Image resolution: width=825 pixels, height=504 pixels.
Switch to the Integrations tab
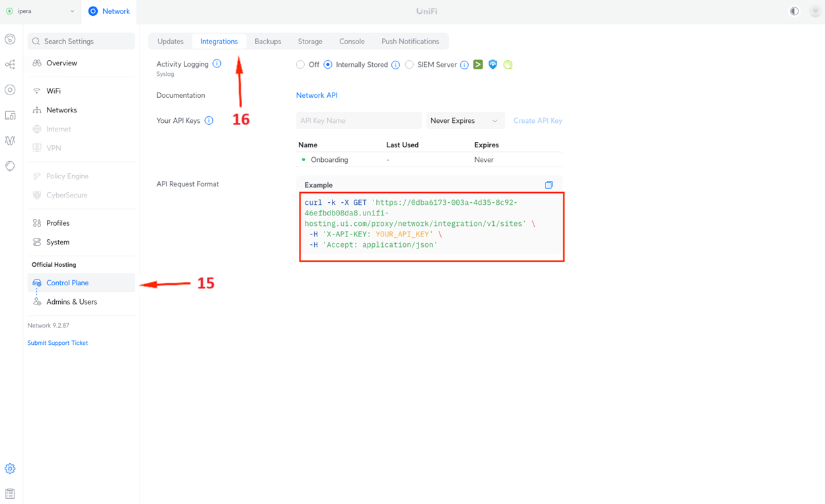[x=219, y=41]
